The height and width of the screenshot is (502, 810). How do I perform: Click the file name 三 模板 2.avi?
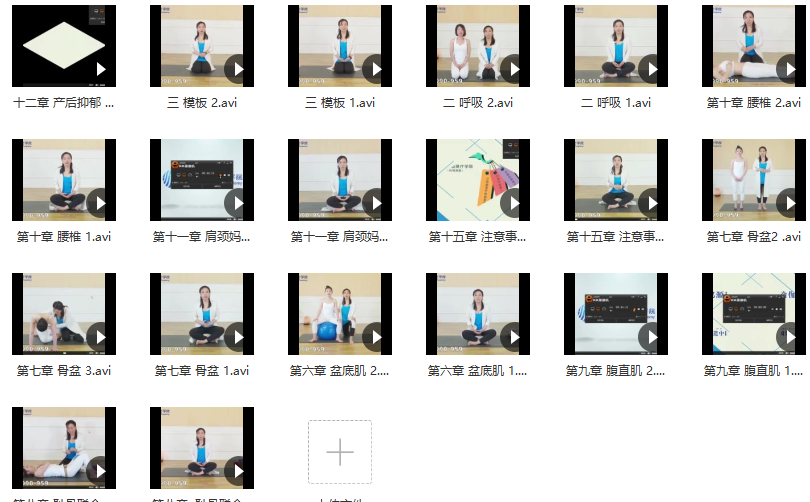click(202, 103)
